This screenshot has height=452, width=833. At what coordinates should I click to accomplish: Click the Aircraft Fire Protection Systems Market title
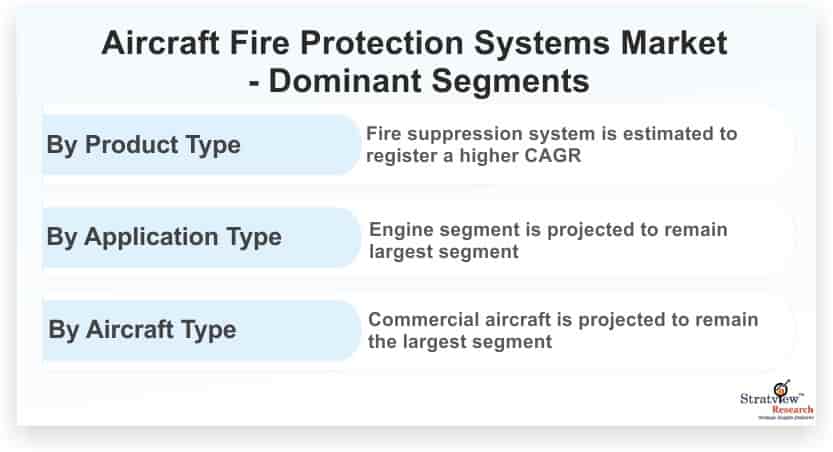tap(414, 42)
